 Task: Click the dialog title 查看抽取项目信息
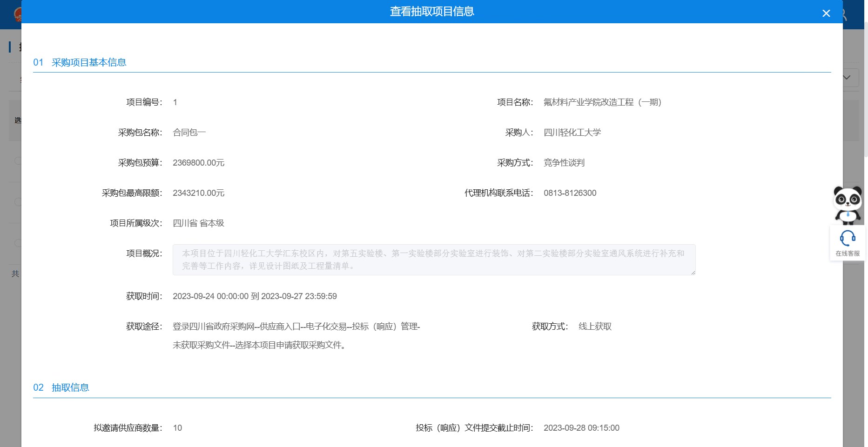(x=432, y=12)
